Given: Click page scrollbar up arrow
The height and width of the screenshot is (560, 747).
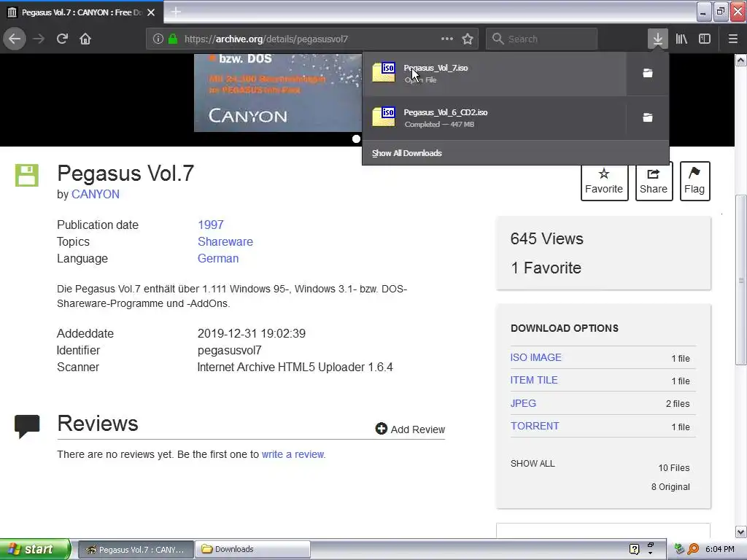Looking at the screenshot, I should [x=740, y=60].
